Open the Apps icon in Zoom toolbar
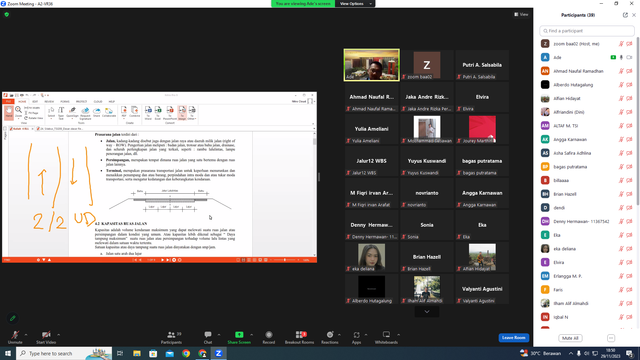 [x=356, y=335]
